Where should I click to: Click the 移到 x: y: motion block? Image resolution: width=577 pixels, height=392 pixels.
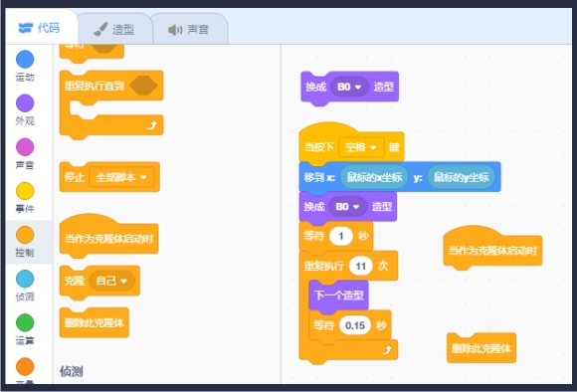point(319,177)
